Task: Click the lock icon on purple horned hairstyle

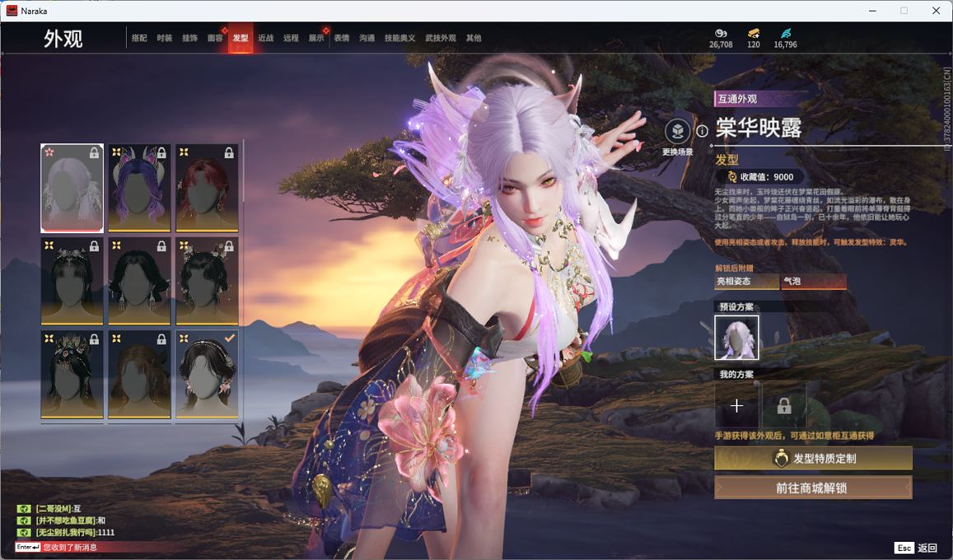Action: click(161, 153)
